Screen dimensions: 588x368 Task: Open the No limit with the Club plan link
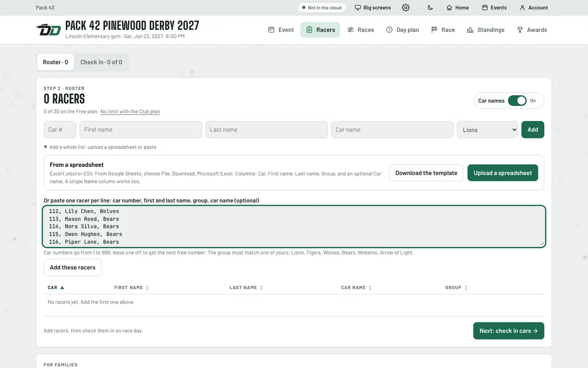pyautogui.click(x=130, y=111)
